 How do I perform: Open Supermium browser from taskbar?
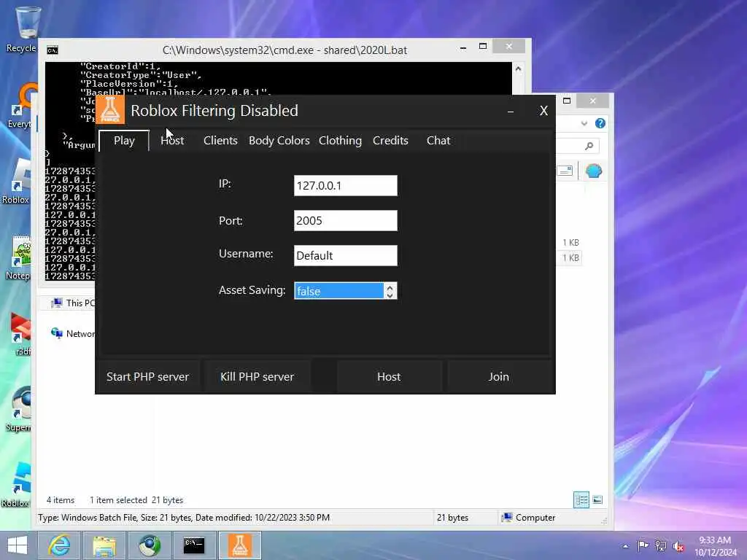(149, 545)
